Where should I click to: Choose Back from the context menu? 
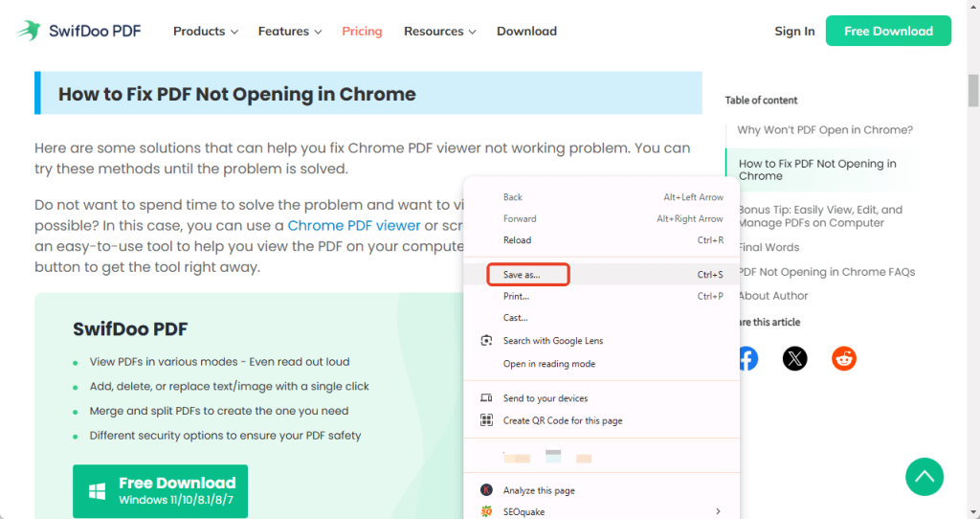tap(602, 197)
